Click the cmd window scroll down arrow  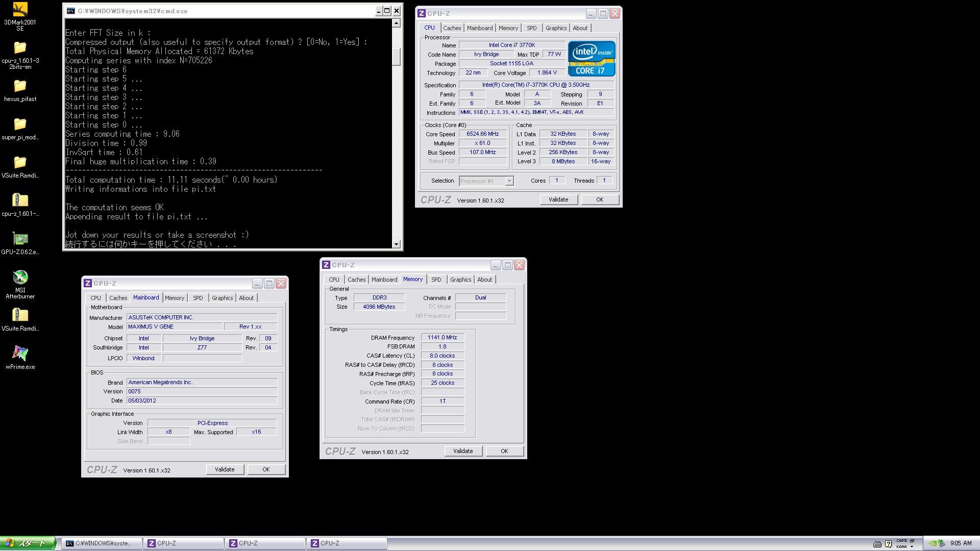397,244
